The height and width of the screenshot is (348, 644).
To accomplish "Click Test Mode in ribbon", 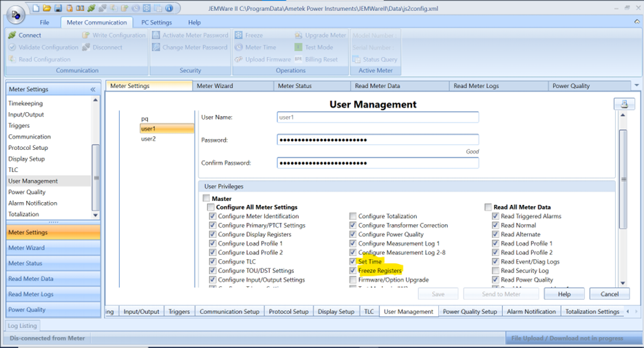I will pyautogui.click(x=314, y=47).
